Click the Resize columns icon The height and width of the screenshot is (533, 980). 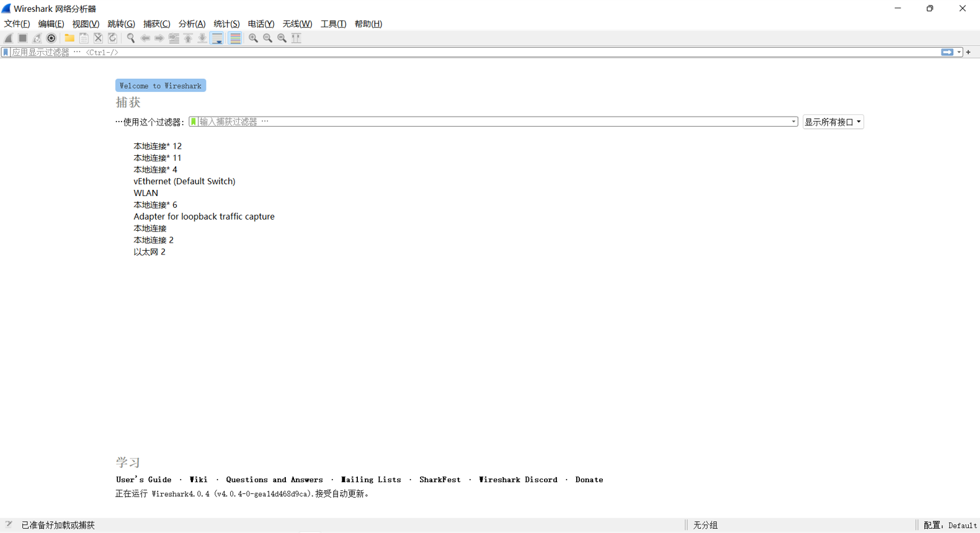pos(296,38)
